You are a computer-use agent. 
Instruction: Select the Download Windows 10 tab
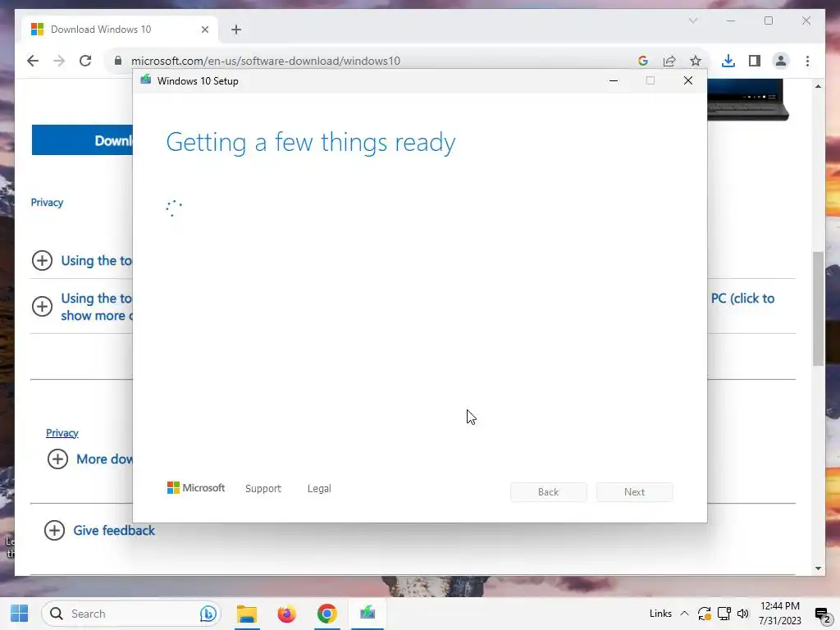(x=120, y=30)
